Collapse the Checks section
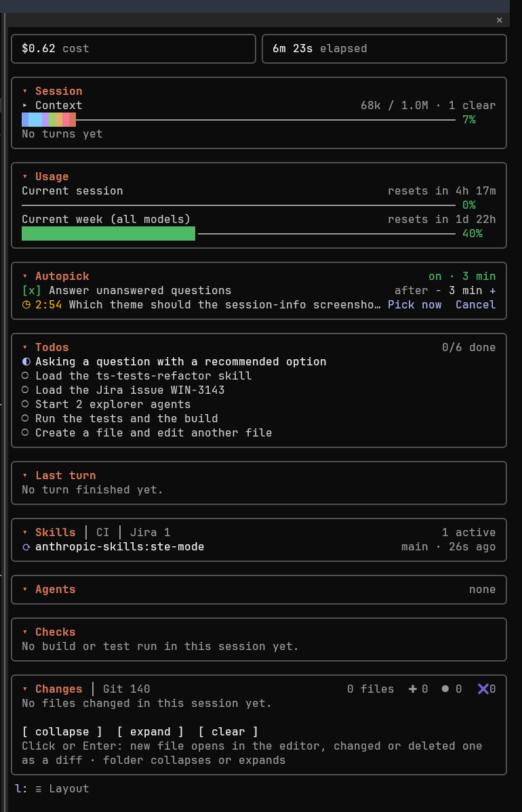The image size is (522, 812). [25, 632]
